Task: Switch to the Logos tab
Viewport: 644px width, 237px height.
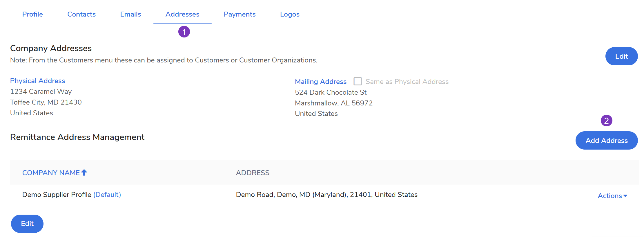Action: [x=290, y=14]
